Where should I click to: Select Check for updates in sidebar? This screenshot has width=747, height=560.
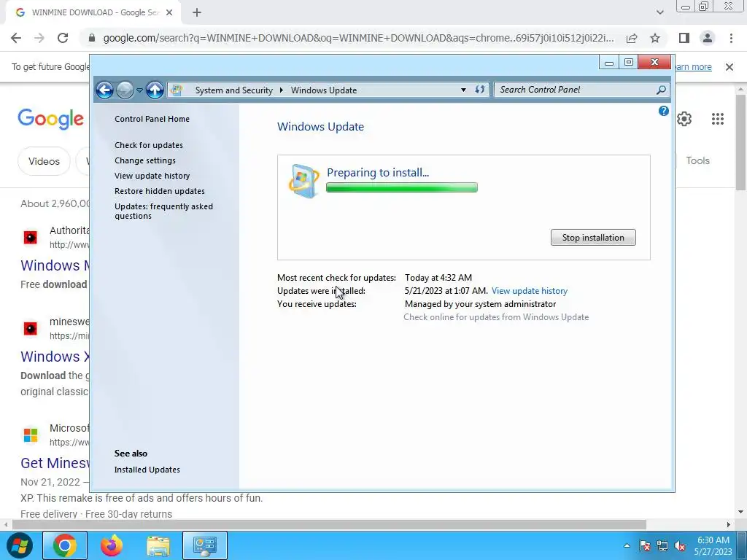pos(149,145)
